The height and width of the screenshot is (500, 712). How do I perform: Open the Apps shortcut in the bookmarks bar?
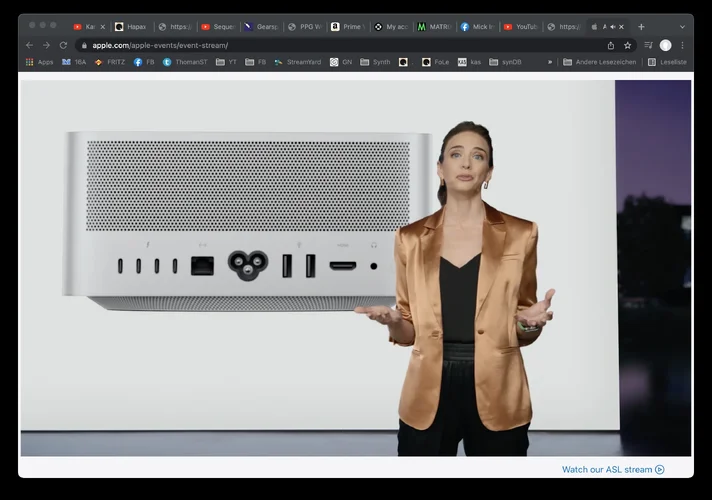click(39, 62)
